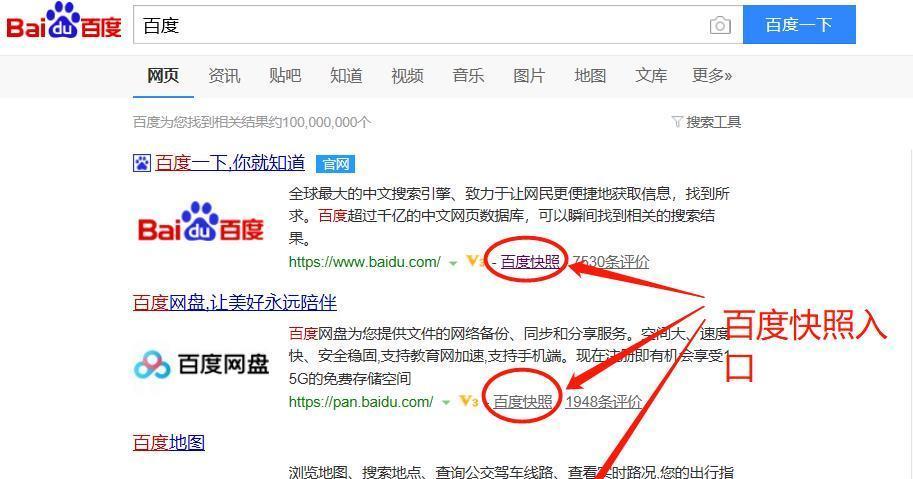Switch to the 视频 tab
The image size is (913, 479).
[x=407, y=76]
